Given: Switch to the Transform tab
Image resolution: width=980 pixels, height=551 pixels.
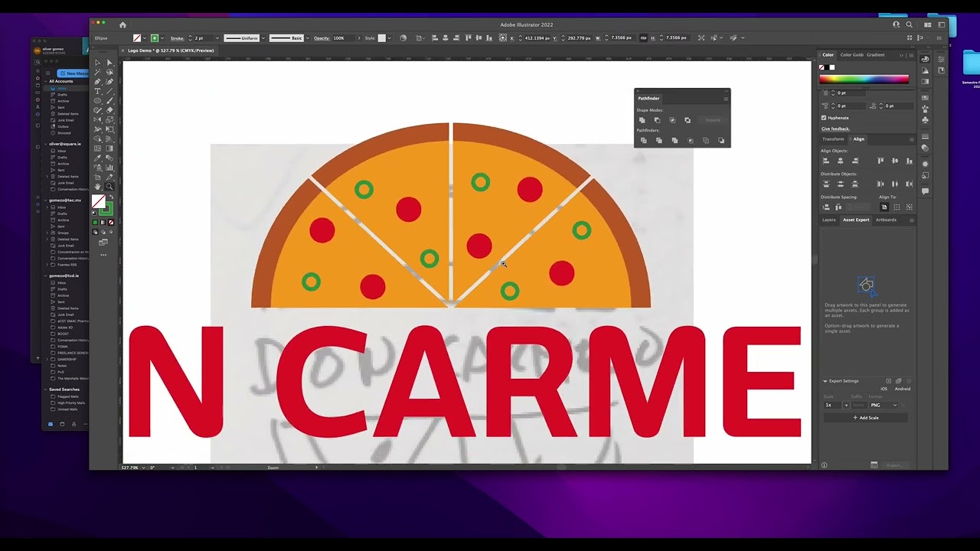Looking at the screenshot, I should (833, 139).
